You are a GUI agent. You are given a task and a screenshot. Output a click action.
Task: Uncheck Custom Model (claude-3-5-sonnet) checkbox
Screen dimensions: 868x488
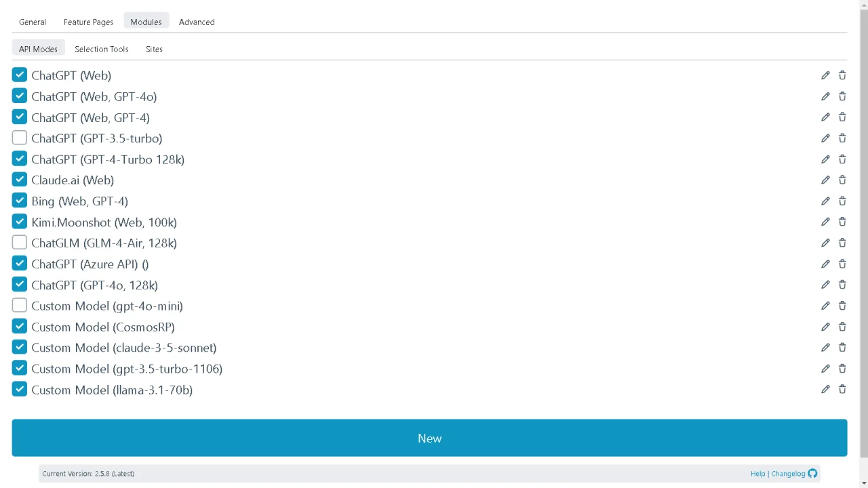click(x=19, y=347)
